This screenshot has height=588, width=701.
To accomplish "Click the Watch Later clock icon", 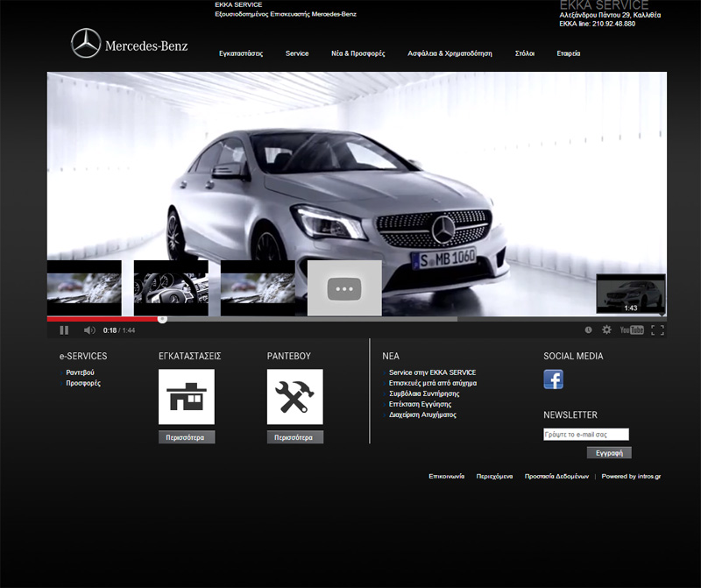I will [x=588, y=330].
